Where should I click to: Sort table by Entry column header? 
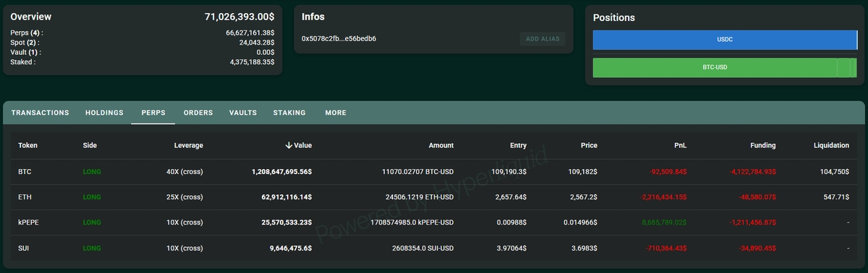[x=518, y=145]
